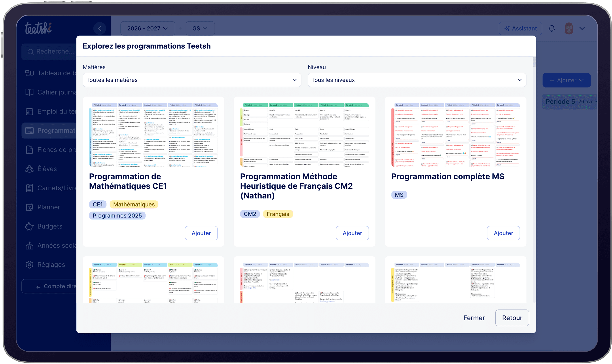
Task: Switch account with Compte direction button
Action: click(49, 286)
